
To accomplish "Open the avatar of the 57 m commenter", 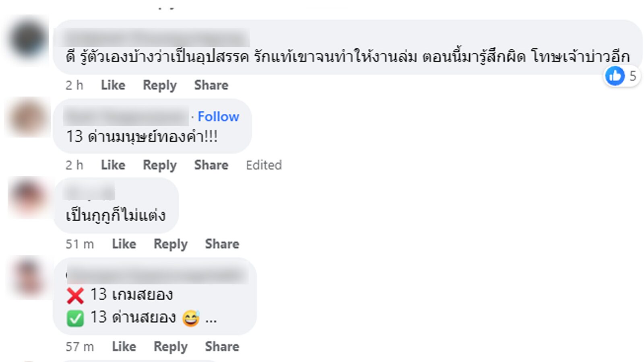I will [29, 277].
